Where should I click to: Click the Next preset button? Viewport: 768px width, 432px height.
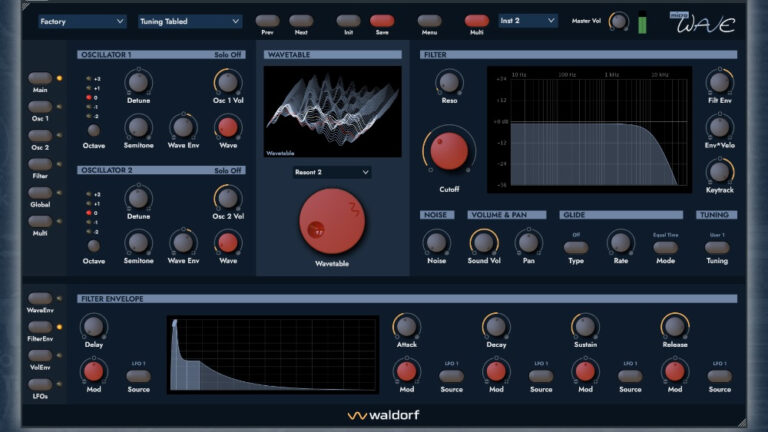[x=301, y=21]
